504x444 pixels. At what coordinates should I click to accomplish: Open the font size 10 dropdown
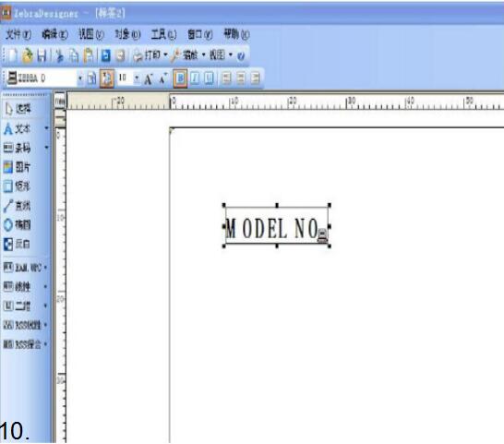coord(137,78)
